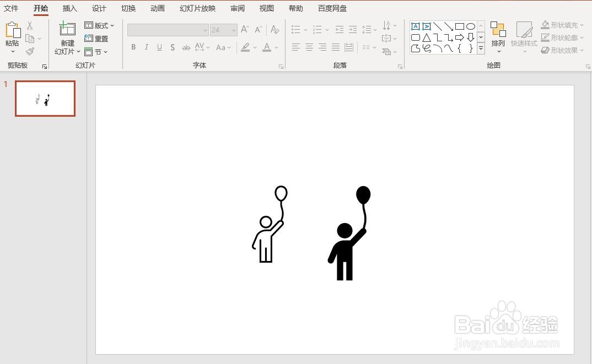The height and width of the screenshot is (364, 592).
Task: Click the Increase Indent icon
Action: (353, 29)
